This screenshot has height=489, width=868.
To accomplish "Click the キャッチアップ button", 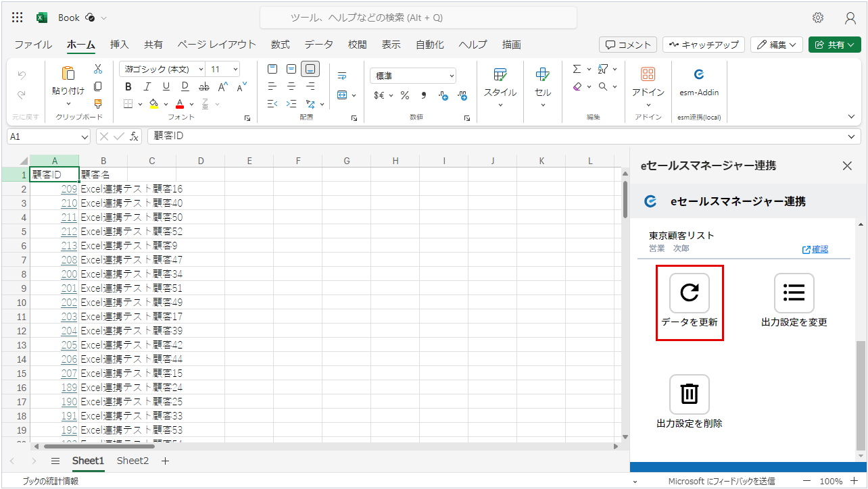I will (x=703, y=45).
